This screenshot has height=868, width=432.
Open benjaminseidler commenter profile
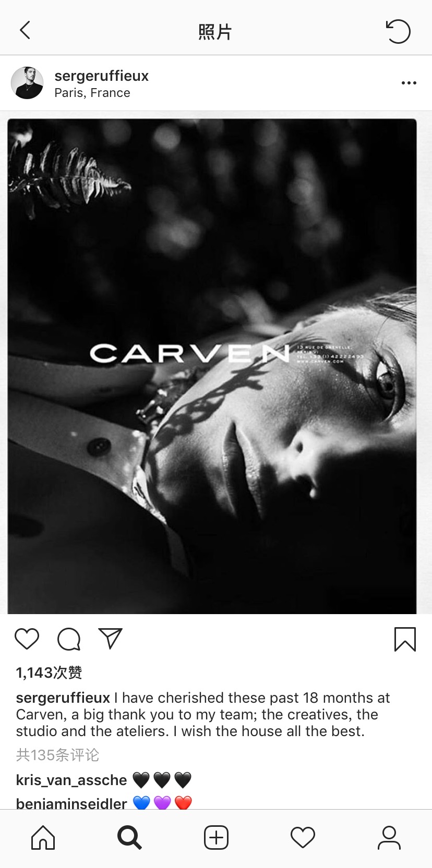click(x=71, y=803)
